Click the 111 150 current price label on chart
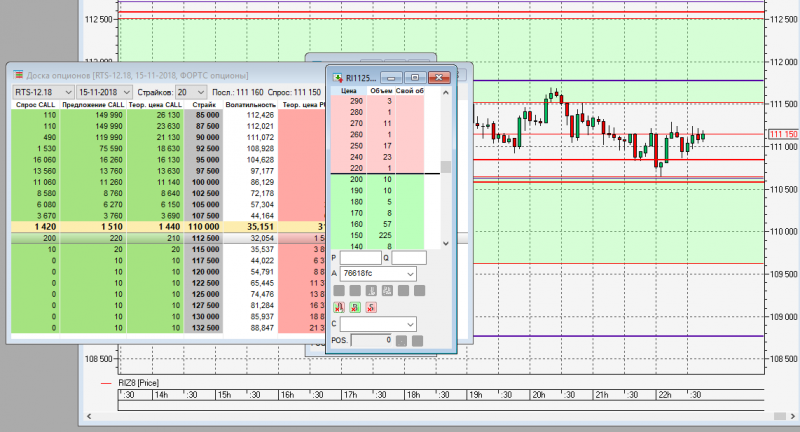800x432 pixels. click(783, 134)
